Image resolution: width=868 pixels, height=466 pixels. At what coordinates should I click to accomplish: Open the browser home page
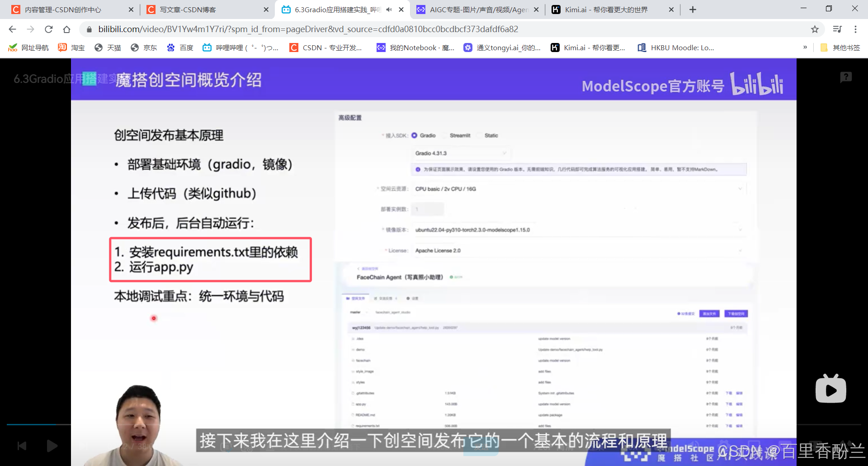[x=66, y=29]
